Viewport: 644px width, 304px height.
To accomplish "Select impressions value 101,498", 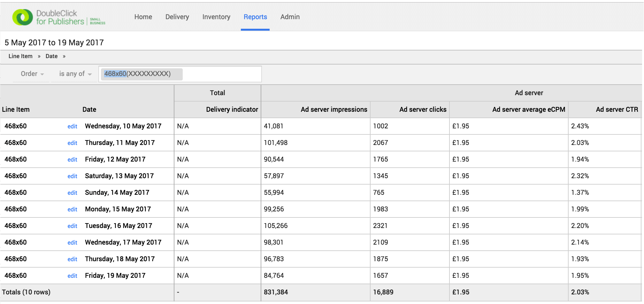I will click(275, 143).
